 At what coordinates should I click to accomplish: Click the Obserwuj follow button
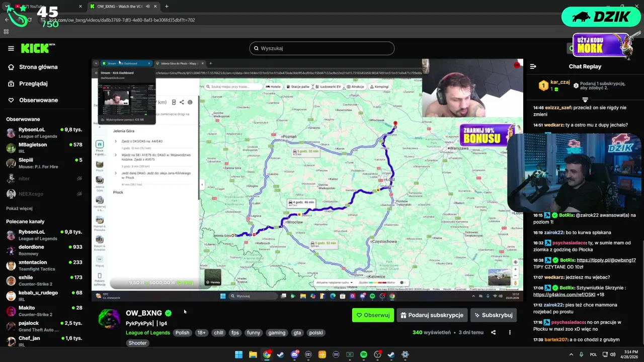pyautogui.click(x=373, y=315)
